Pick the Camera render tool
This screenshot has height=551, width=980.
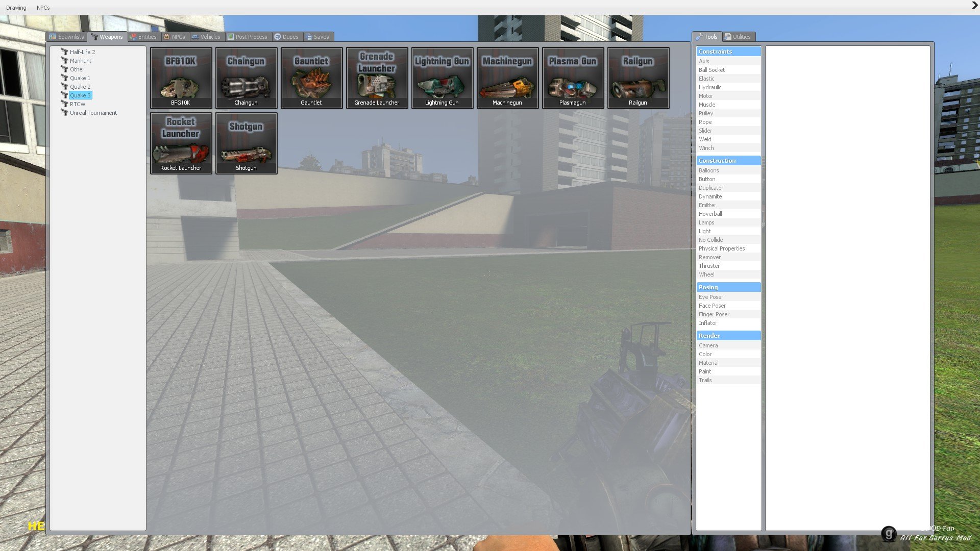tap(728, 345)
